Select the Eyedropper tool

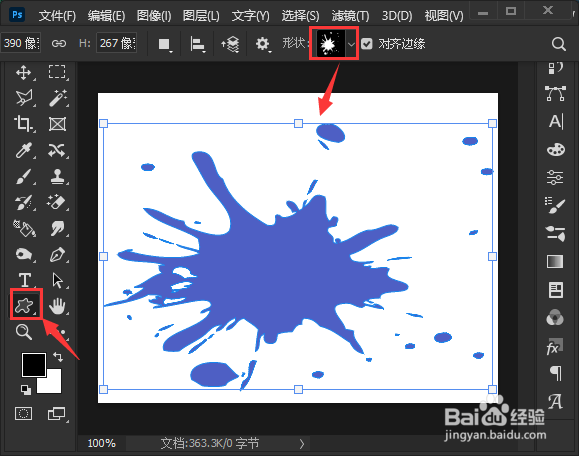(24, 150)
